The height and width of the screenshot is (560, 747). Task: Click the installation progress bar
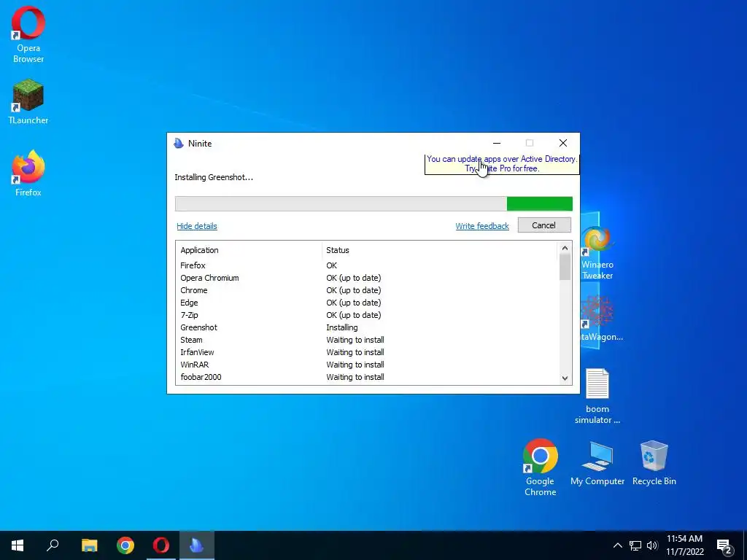374,204
